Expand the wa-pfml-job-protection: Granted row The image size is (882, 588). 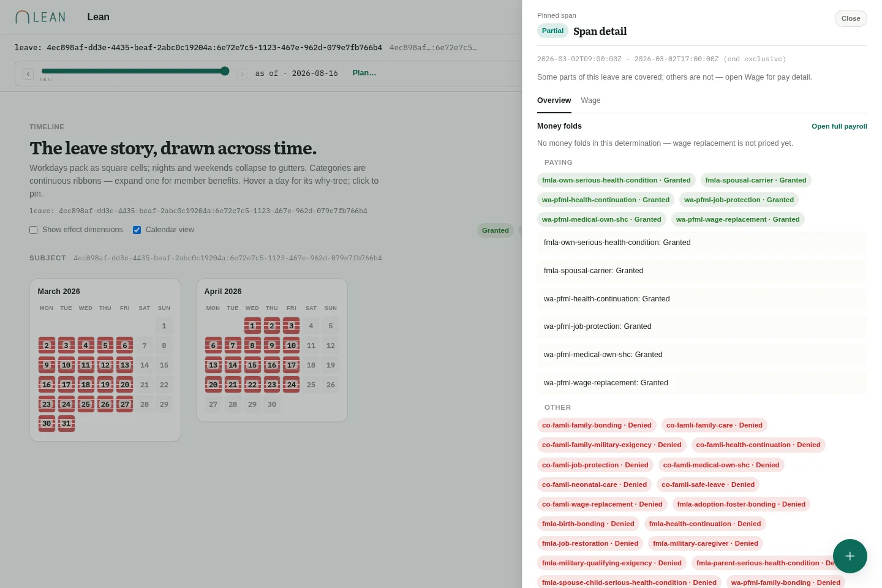point(702,326)
